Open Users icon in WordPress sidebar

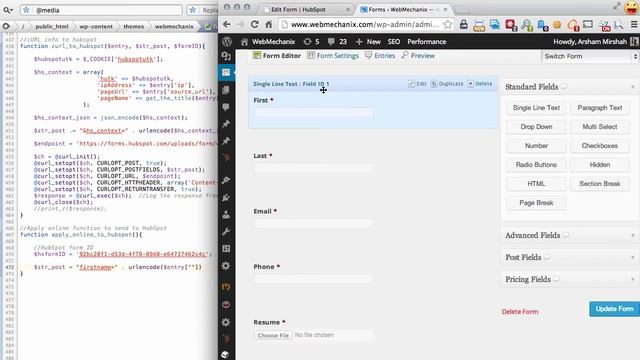tap(226, 215)
